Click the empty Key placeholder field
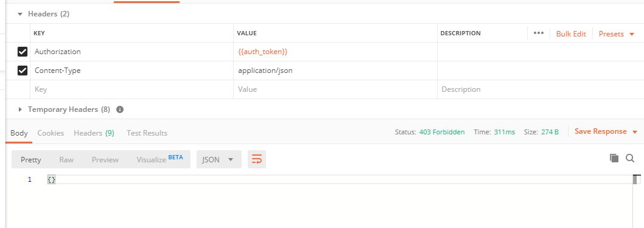 (132, 89)
